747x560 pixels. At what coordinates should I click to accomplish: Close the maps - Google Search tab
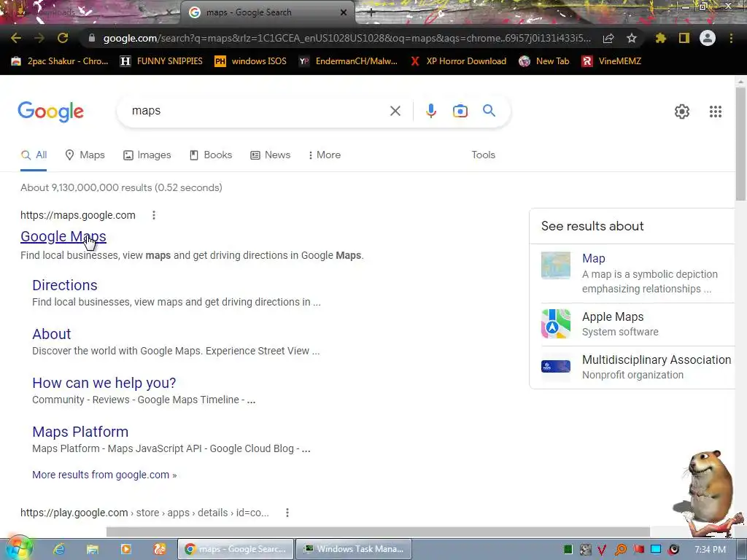[343, 12]
